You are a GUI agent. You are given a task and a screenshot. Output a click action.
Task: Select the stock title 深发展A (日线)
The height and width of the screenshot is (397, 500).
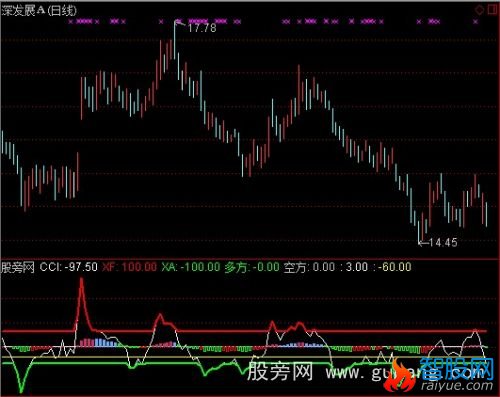pyautogui.click(x=39, y=11)
